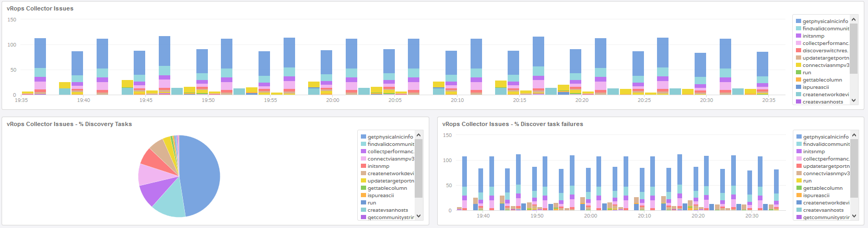Click the run legend entry in top chart
The image size is (868, 228).
806,73
